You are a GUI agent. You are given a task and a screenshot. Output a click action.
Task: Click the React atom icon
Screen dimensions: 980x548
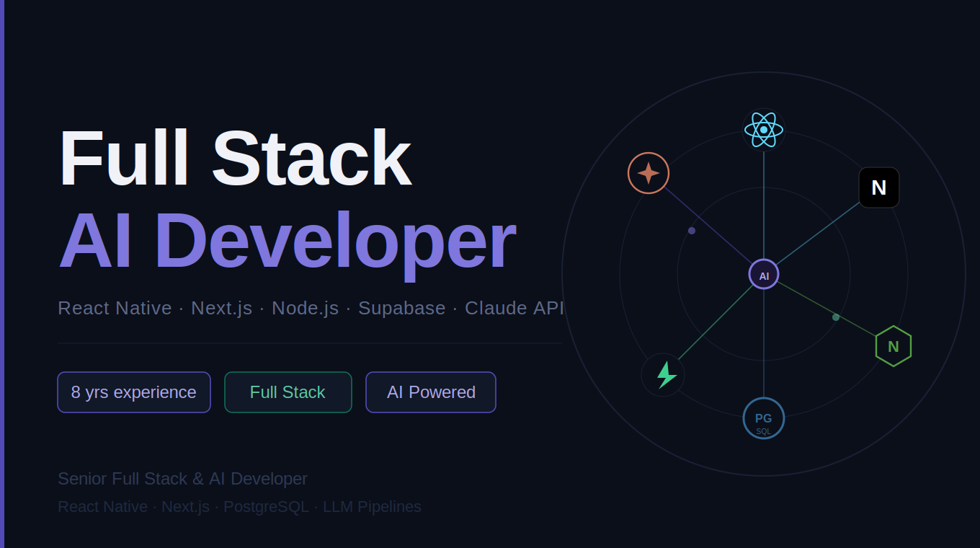[x=764, y=130]
